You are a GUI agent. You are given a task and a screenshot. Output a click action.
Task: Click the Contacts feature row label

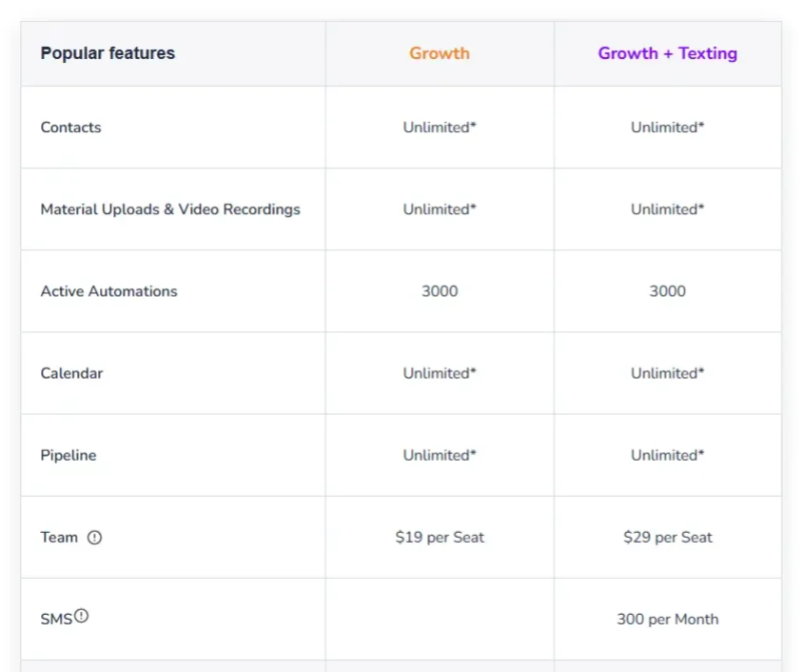click(70, 128)
